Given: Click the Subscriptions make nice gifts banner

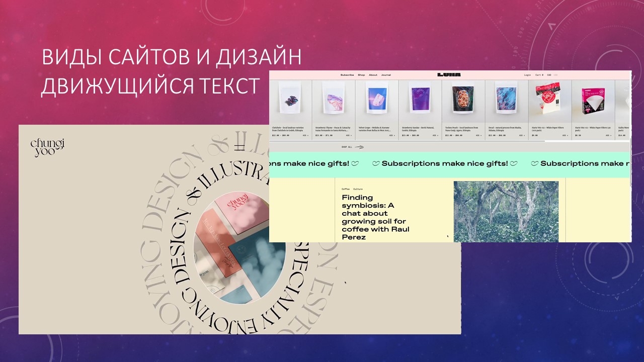Looking at the screenshot, I should 450,163.
